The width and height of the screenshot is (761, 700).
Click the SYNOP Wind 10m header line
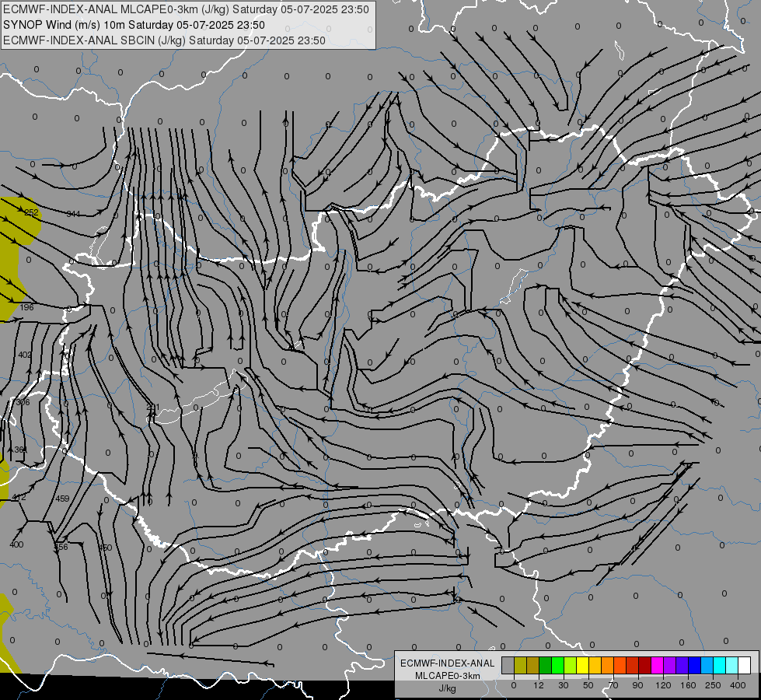pos(134,25)
